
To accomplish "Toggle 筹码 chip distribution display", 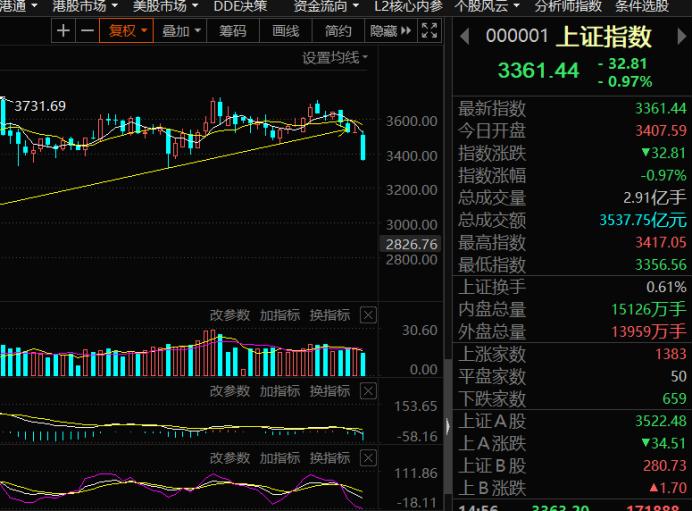I will (x=232, y=31).
